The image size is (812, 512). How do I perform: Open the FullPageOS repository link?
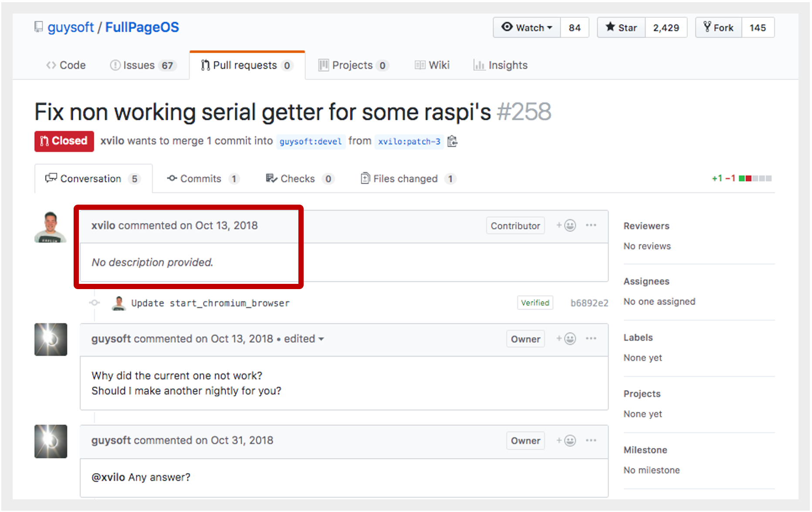click(x=142, y=27)
